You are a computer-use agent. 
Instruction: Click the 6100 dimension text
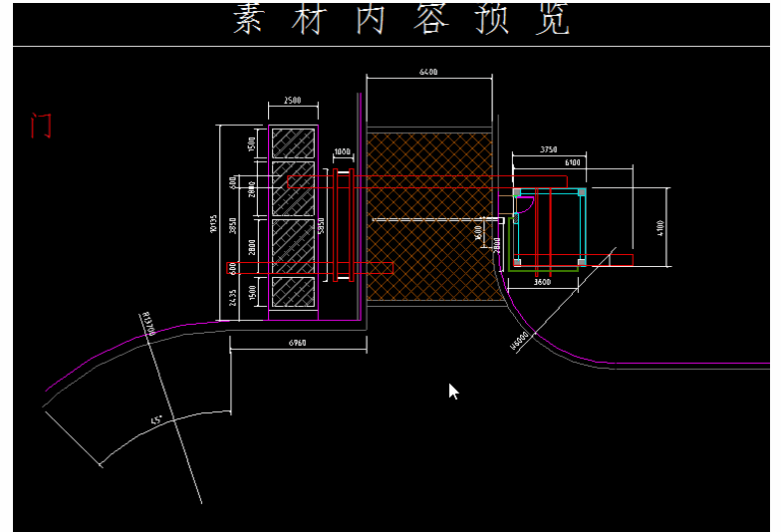click(573, 161)
